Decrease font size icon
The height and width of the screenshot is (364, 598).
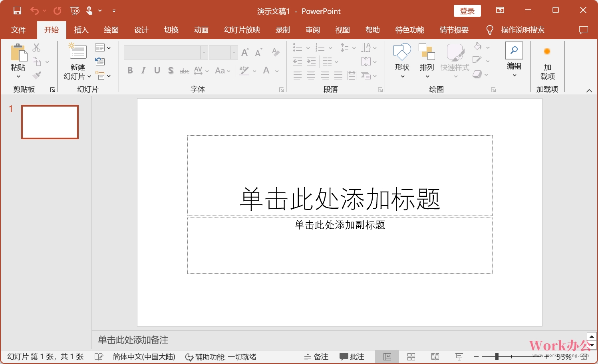259,52
